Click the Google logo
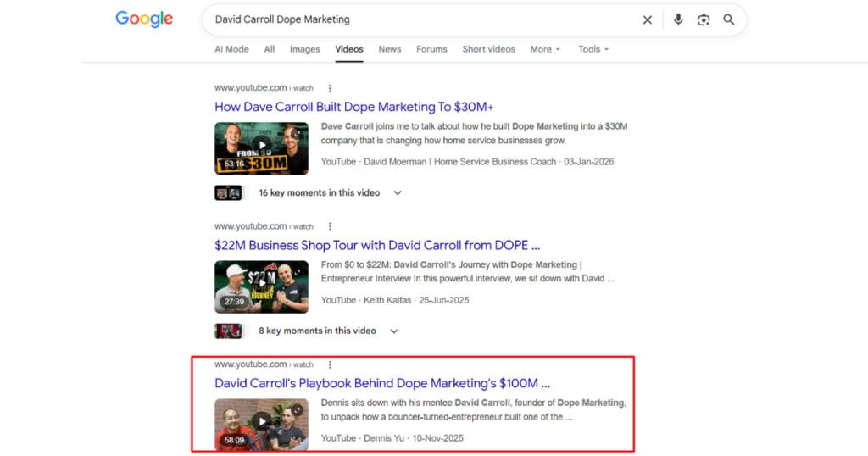 click(144, 19)
